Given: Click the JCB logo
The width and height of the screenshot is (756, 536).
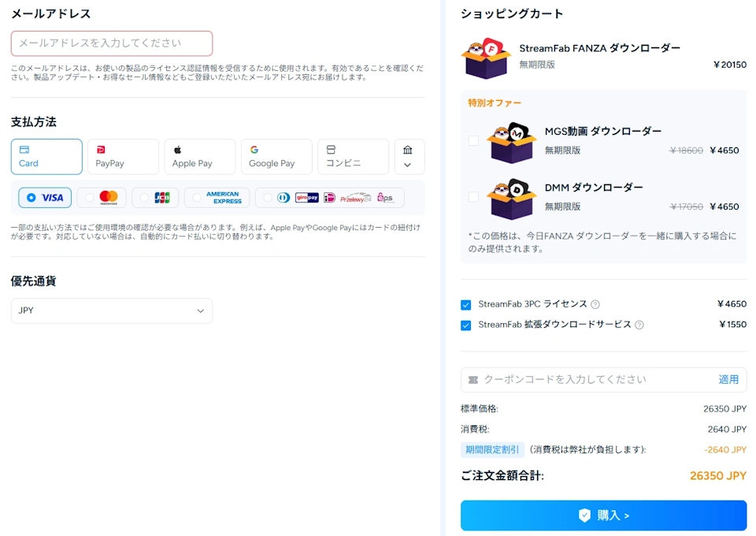Looking at the screenshot, I should pyautogui.click(x=162, y=198).
